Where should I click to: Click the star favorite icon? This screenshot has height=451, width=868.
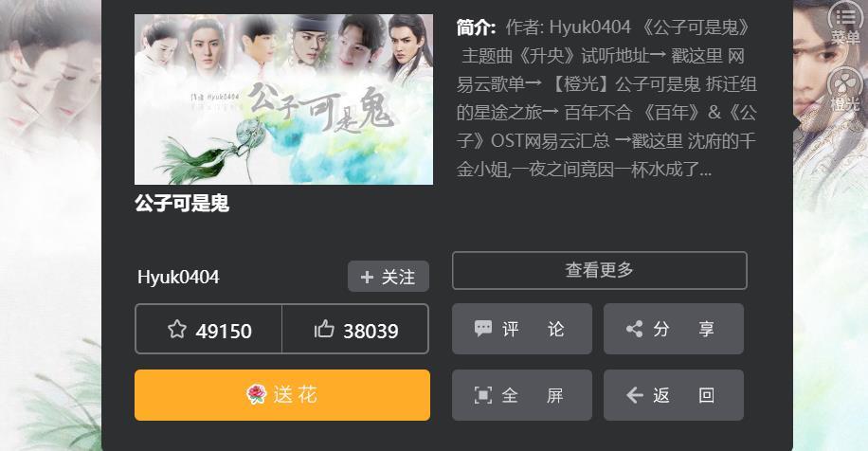tap(176, 330)
